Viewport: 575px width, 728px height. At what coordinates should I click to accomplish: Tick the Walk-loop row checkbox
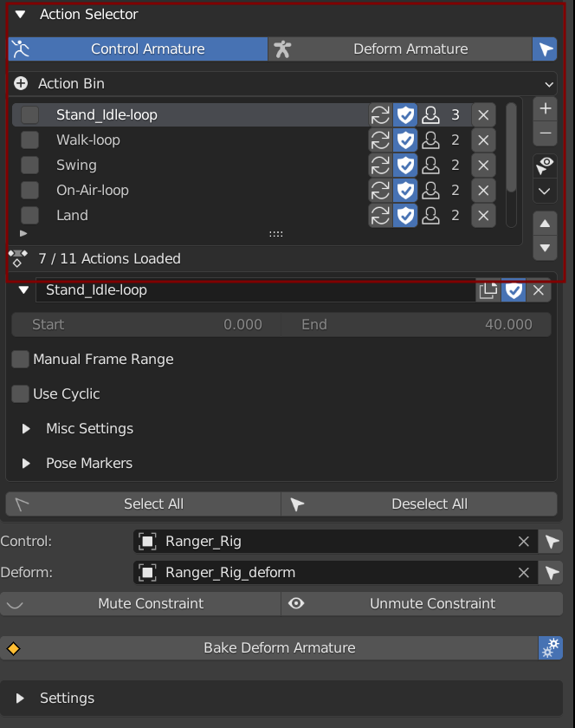coord(30,140)
